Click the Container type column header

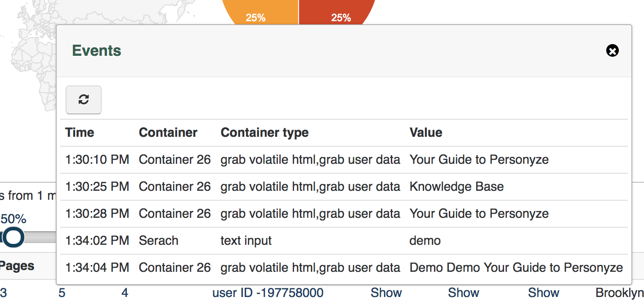[x=264, y=133]
